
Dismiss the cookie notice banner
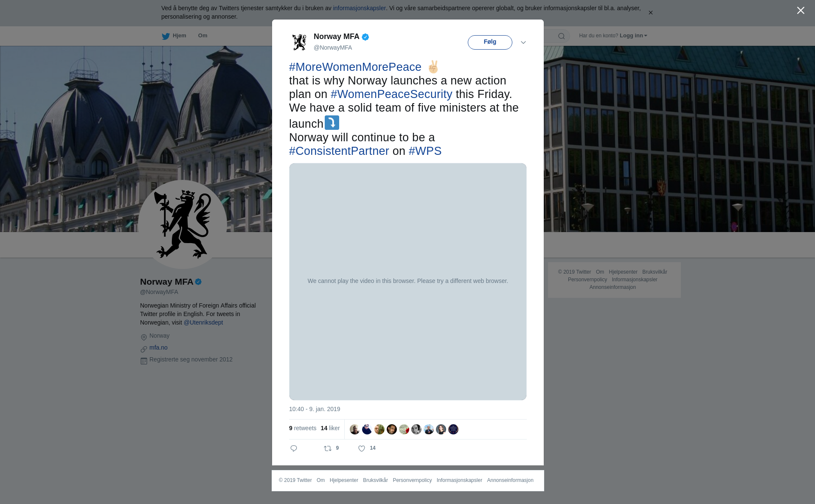[x=650, y=13]
